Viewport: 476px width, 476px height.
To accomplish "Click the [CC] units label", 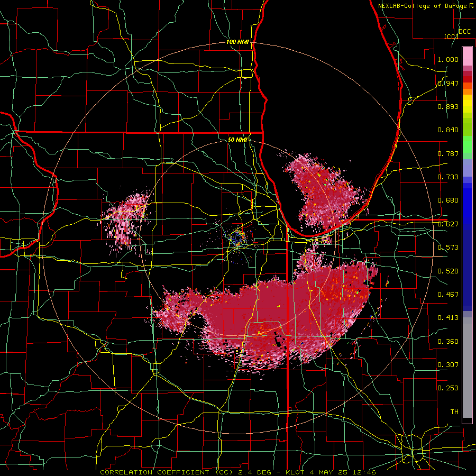I will point(451,36).
